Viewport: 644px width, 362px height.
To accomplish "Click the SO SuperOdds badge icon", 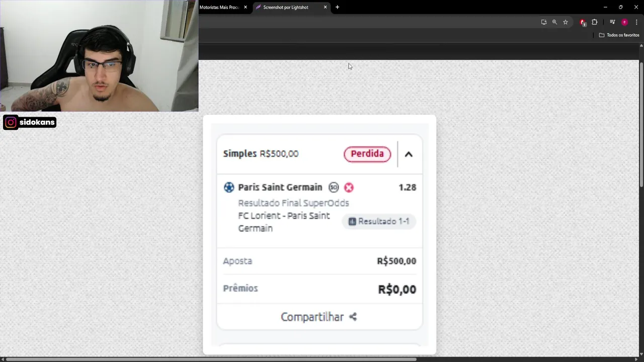I will pyautogui.click(x=334, y=188).
